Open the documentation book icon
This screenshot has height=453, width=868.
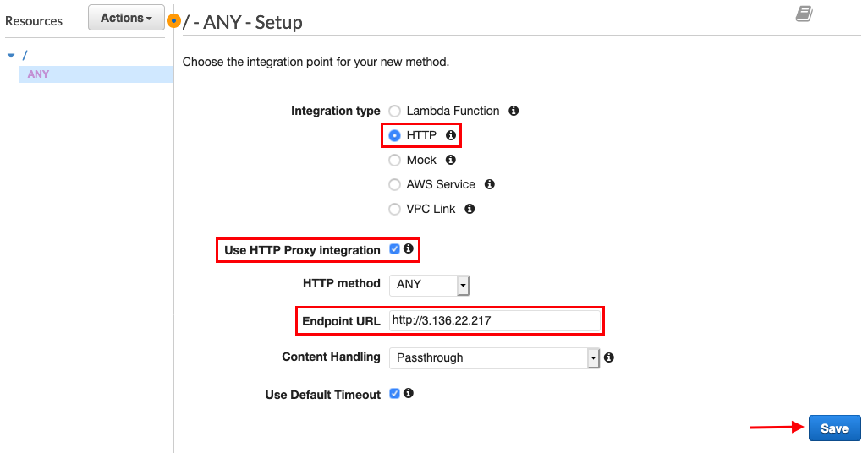(x=804, y=14)
